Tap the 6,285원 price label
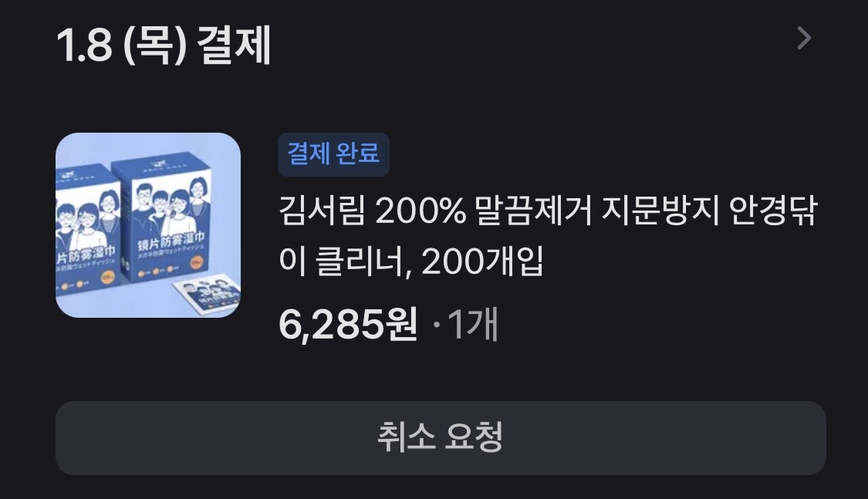The height and width of the screenshot is (499, 868). (x=348, y=324)
